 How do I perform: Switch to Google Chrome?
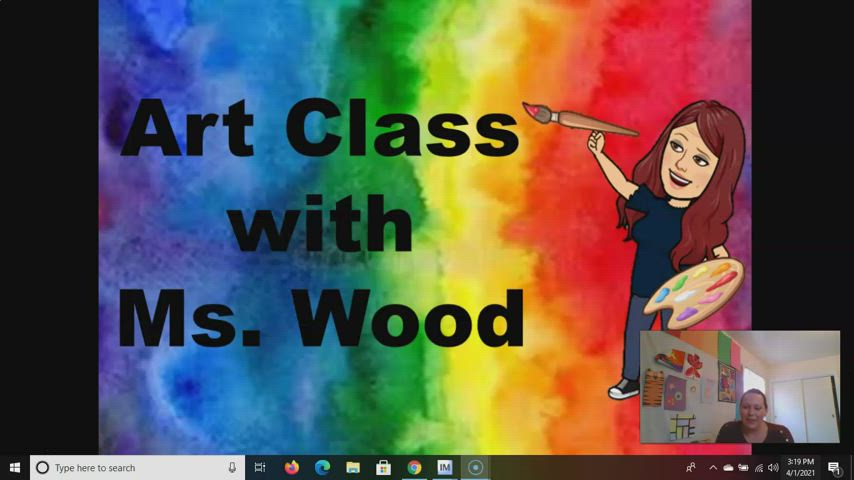(414, 467)
